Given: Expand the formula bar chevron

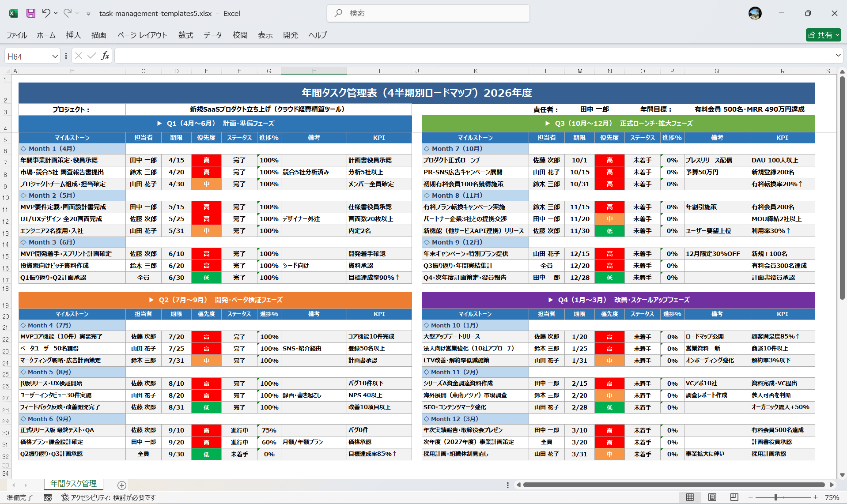Looking at the screenshot, I should pos(838,55).
